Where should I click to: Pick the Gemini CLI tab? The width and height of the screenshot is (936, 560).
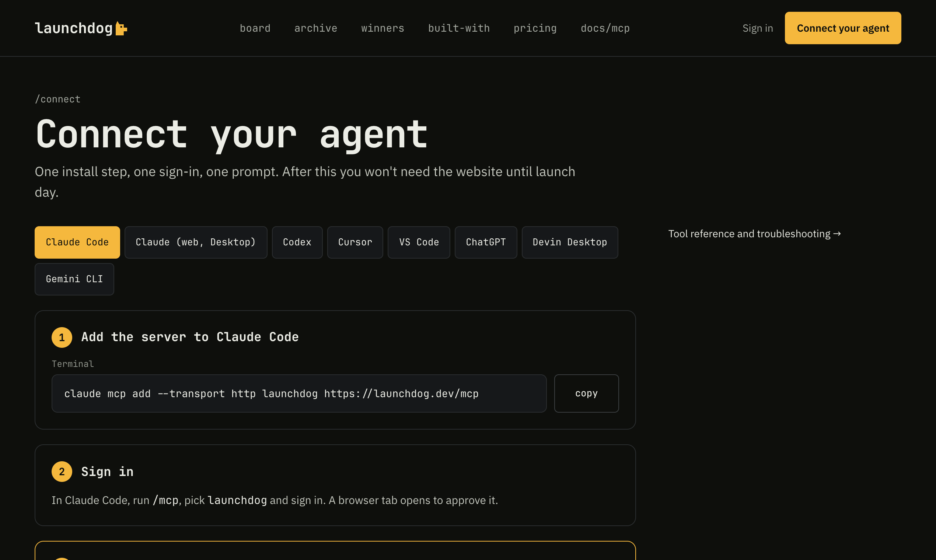click(x=74, y=279)
